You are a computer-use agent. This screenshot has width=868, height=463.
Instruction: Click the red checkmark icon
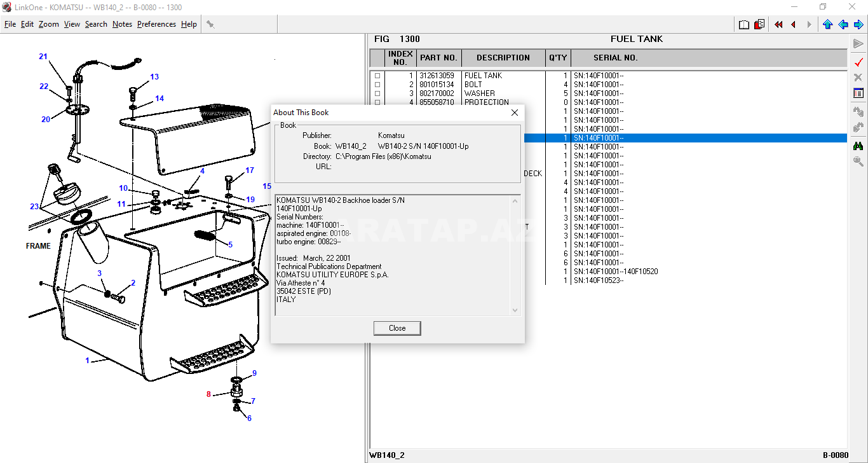(858, 62)
